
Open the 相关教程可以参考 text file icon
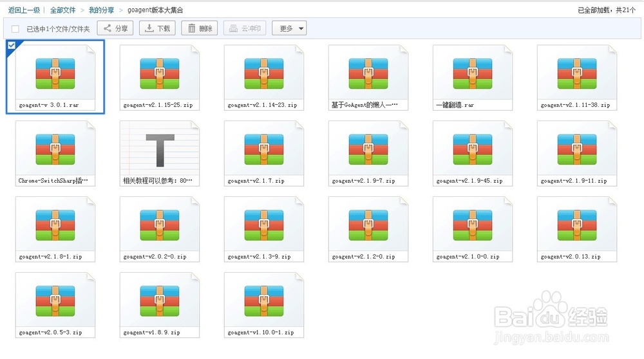(x=160, y=150)
